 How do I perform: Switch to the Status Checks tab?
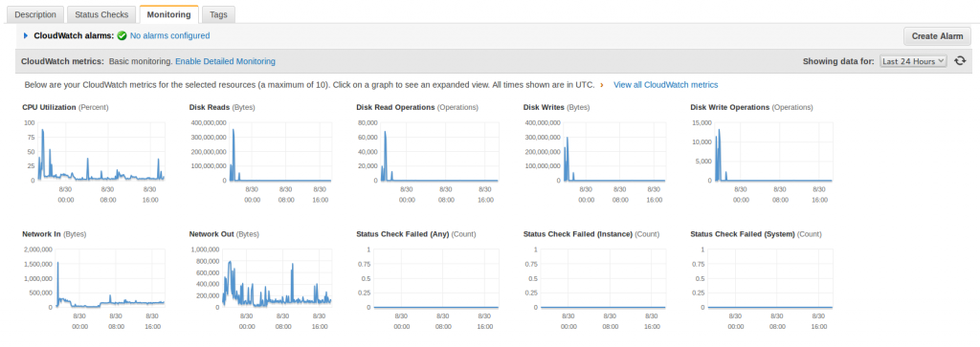click(101, 14)
